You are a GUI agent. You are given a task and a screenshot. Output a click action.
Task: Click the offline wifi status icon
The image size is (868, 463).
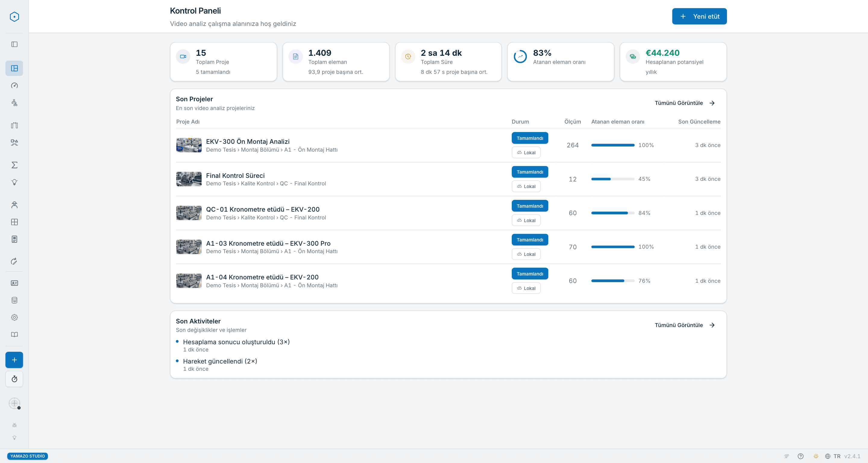[x=786, y=456]
